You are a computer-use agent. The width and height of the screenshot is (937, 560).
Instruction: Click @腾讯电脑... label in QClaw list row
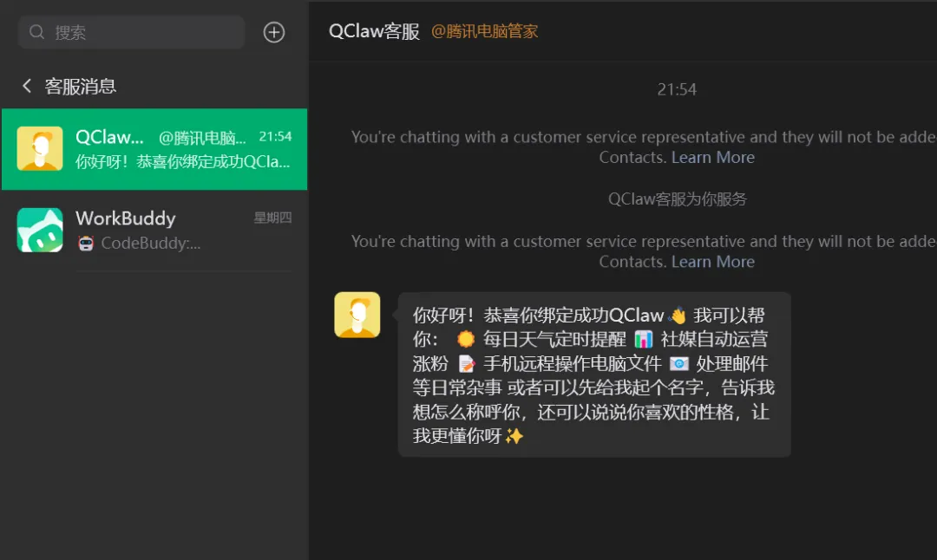point(202,138)
